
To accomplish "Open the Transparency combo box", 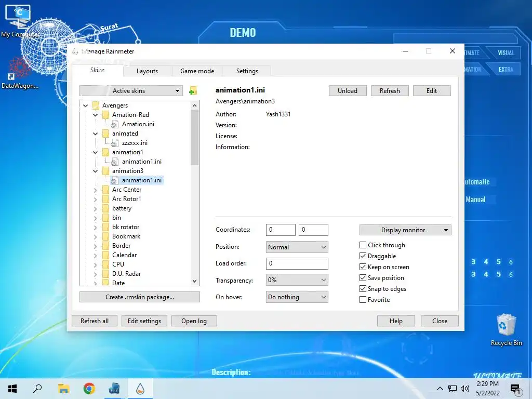I will [x=297, y=280].
